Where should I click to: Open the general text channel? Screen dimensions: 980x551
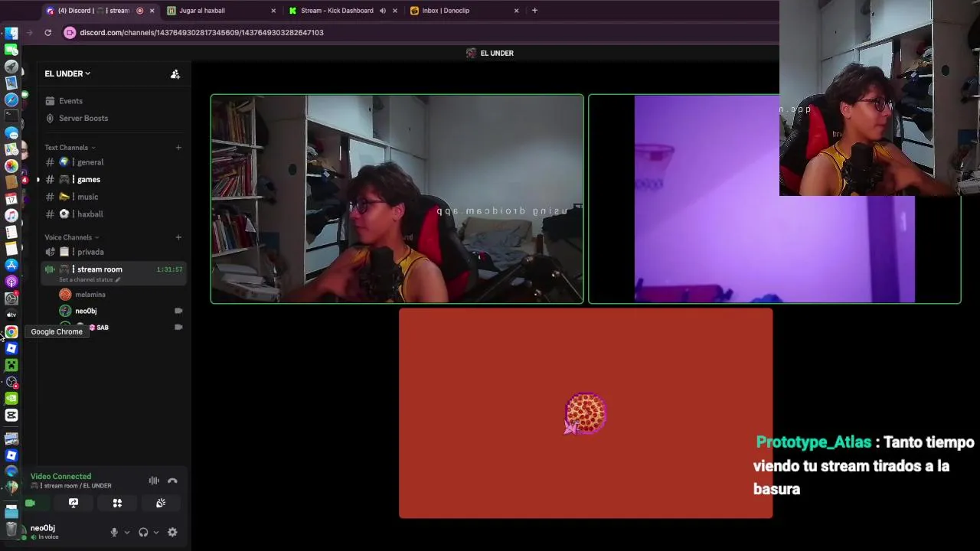coord(113,162)
